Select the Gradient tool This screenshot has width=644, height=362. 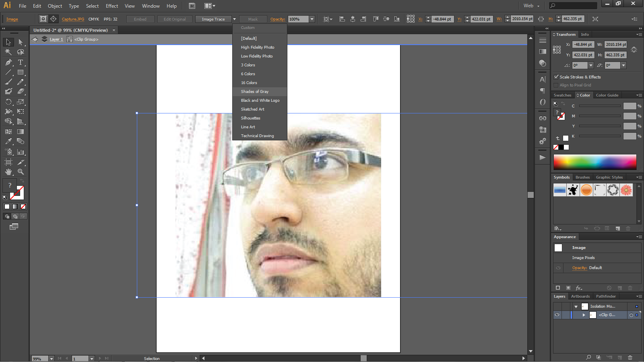21,132
